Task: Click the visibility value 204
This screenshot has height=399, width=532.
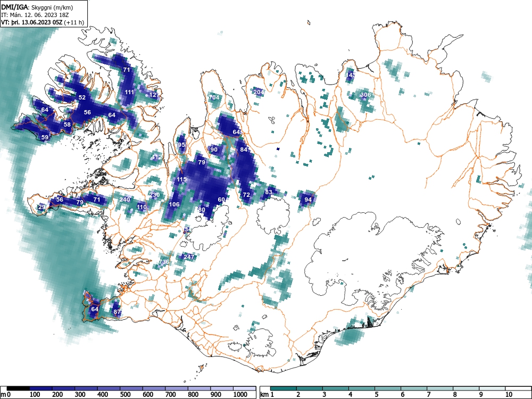Action: pyautogui.click(x=259, y=92)
